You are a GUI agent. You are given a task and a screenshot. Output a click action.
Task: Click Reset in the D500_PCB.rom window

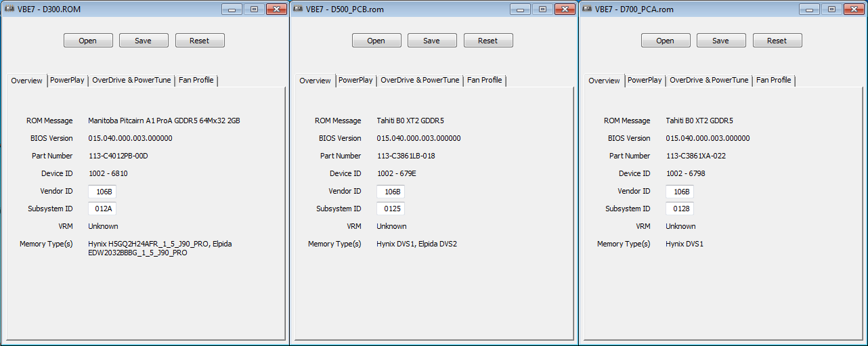[488, 41]
